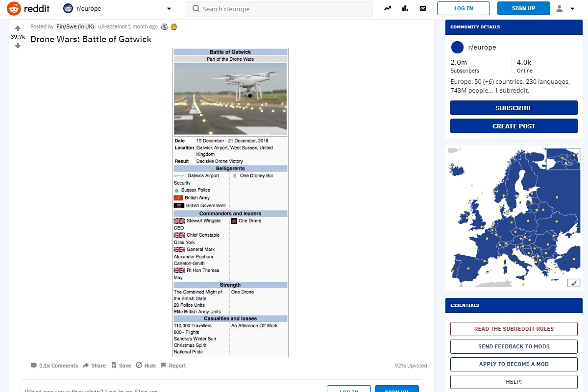The image size is (588, 392).
Task: Open the Europe map image in sidebar
Action: pyautogui.click(x=514, y=218)
